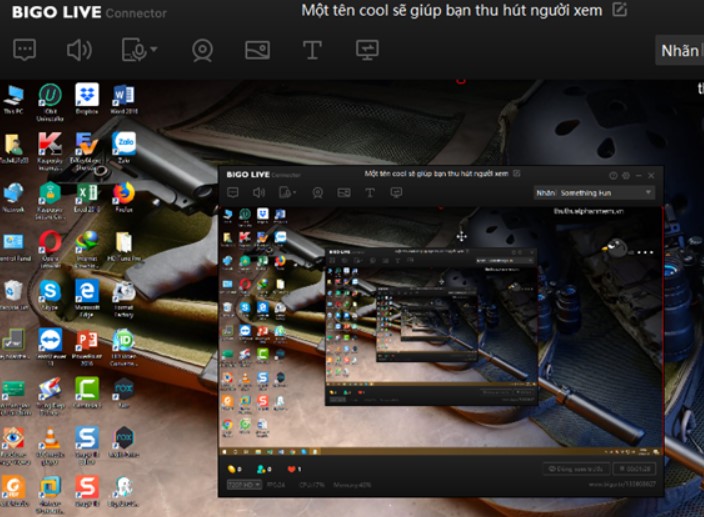The height and width of the screenshot is (517, 704).
Task: Select the text overlay T icon
Action: 312,49
